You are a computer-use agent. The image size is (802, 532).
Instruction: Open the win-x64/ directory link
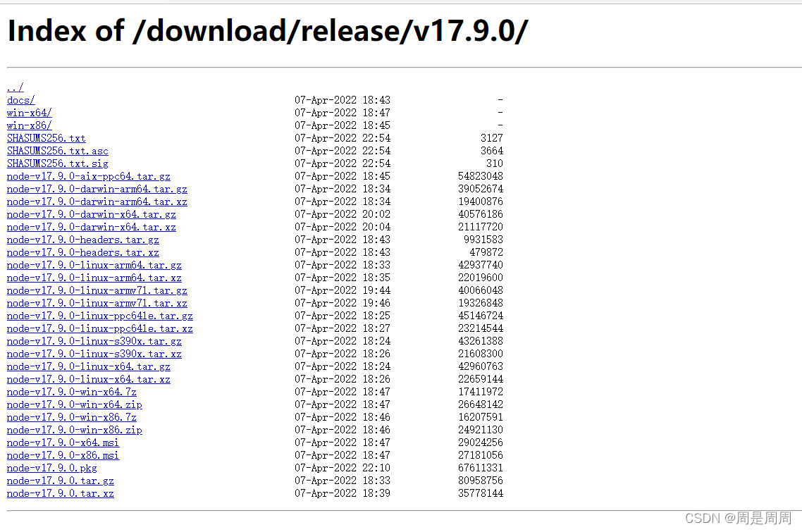(x=29, y=113)
